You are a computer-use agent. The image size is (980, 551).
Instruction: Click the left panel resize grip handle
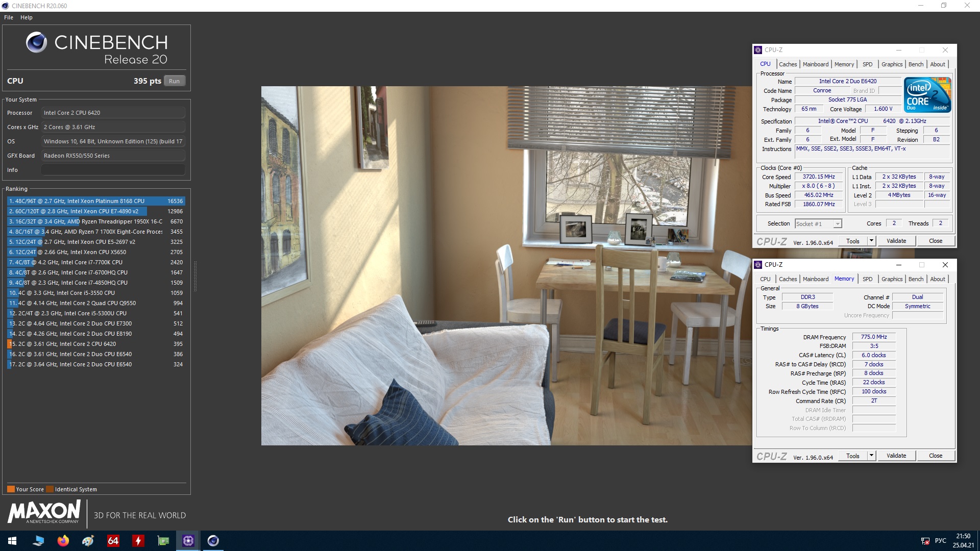195,276
